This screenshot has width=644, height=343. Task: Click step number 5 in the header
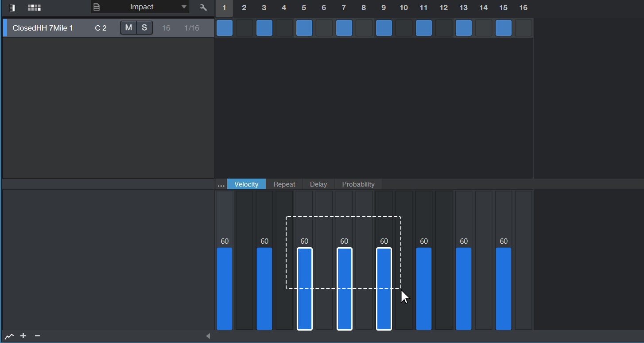(x=304, y=8)
